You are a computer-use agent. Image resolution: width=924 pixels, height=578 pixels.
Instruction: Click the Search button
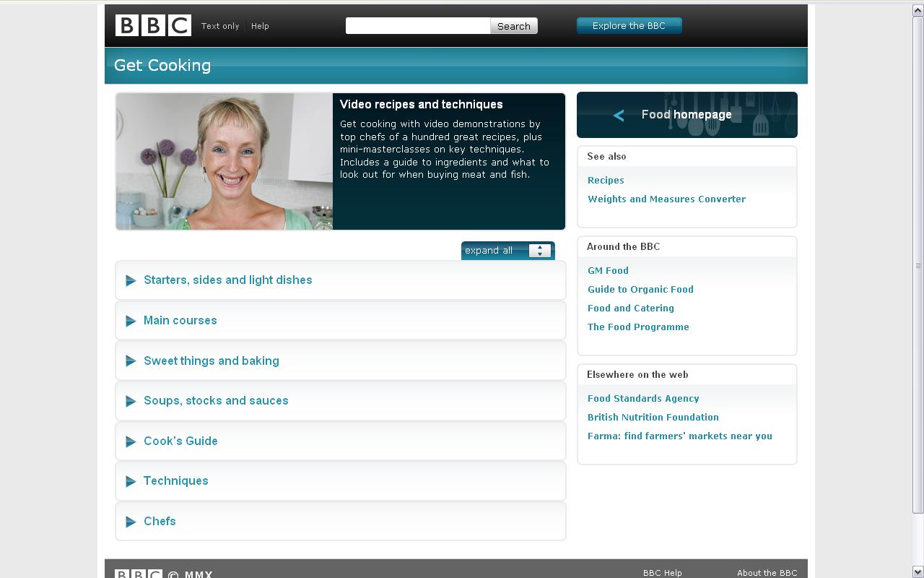pos(514,26)
